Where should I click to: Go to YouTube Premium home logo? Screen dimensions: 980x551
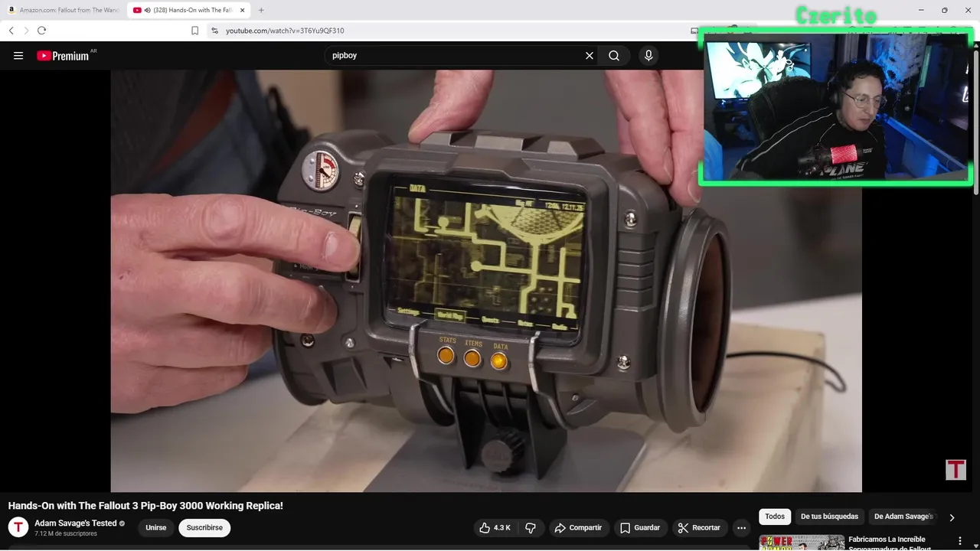pos(63,56)
